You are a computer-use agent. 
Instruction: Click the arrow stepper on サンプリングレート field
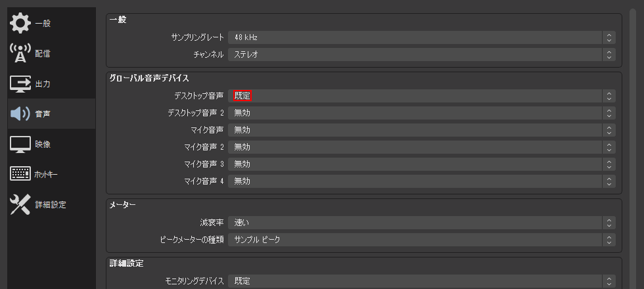[x=609, y=37]
